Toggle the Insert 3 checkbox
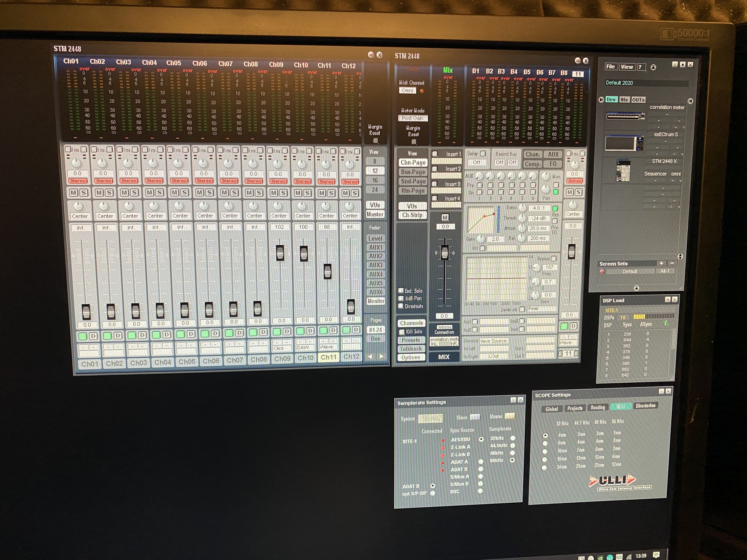The image size is (747, 560). click(435, 184)
